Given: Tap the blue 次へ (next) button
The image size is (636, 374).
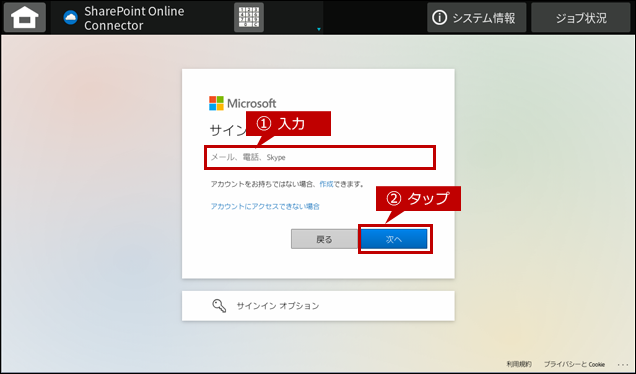Looking at the screenshot, I should [x=394, y=239].
